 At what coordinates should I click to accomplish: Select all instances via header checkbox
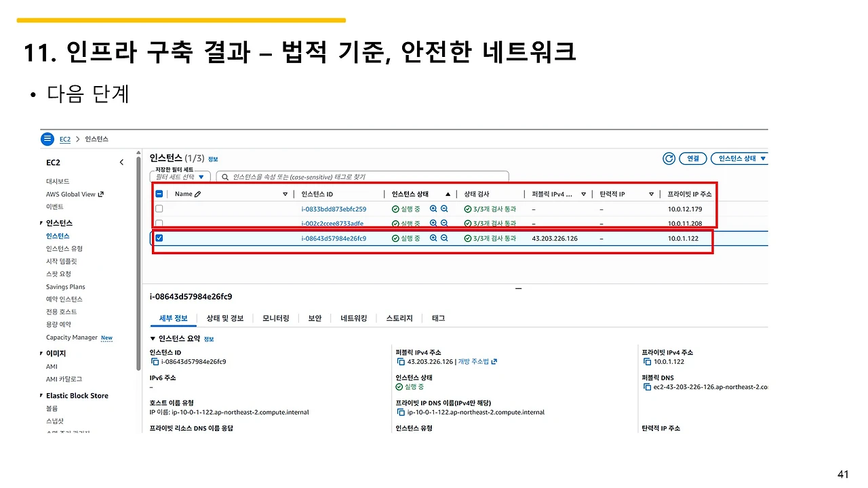point(159,194)
